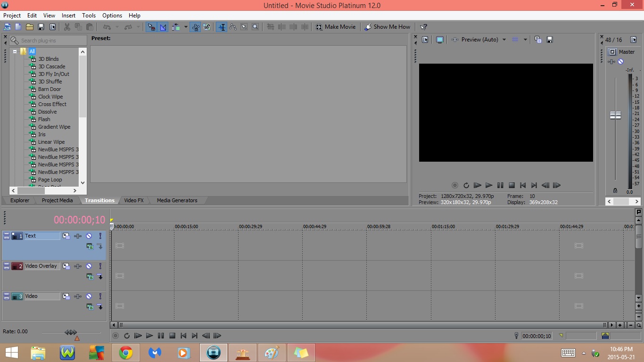The height and width of the screenshot is (362, 644).
Task: Stop playback in the timeline transport bar
Action: tap(172, 336)
